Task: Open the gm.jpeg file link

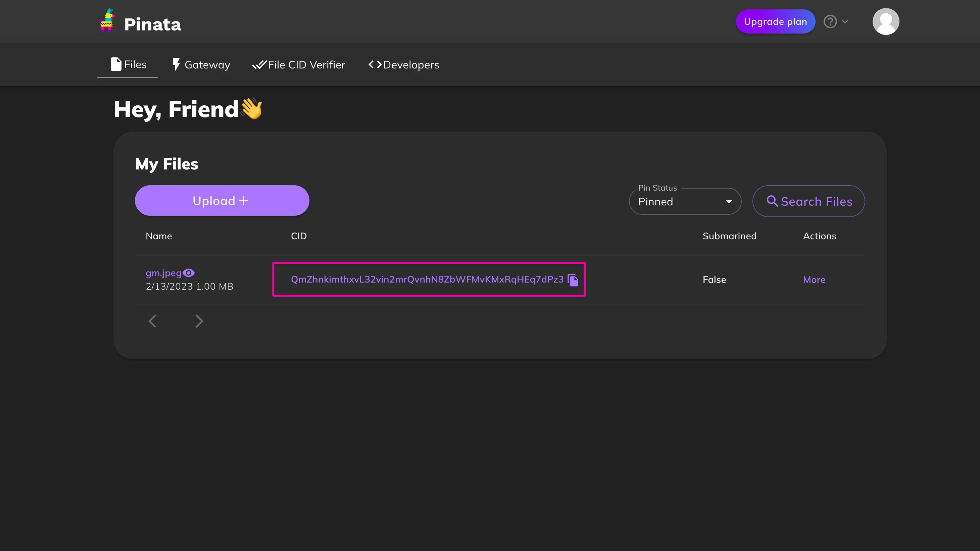Action: (163, 273)
